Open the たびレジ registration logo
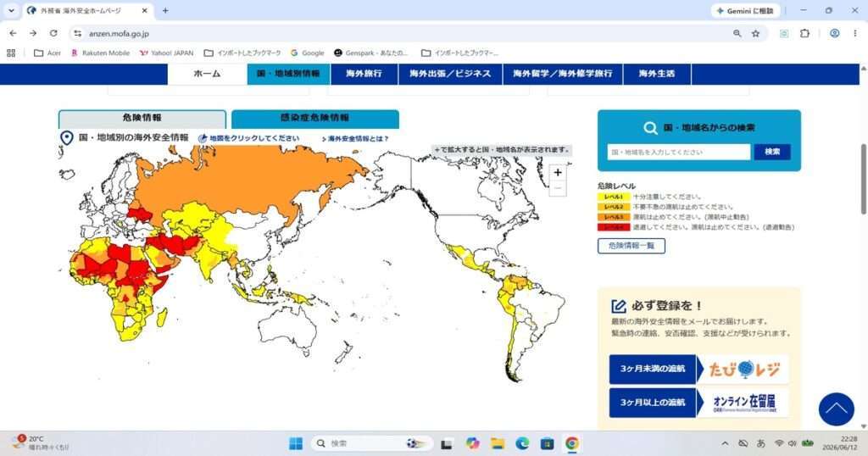This screenshot has width=868, height=456. [x=744, y=369]
